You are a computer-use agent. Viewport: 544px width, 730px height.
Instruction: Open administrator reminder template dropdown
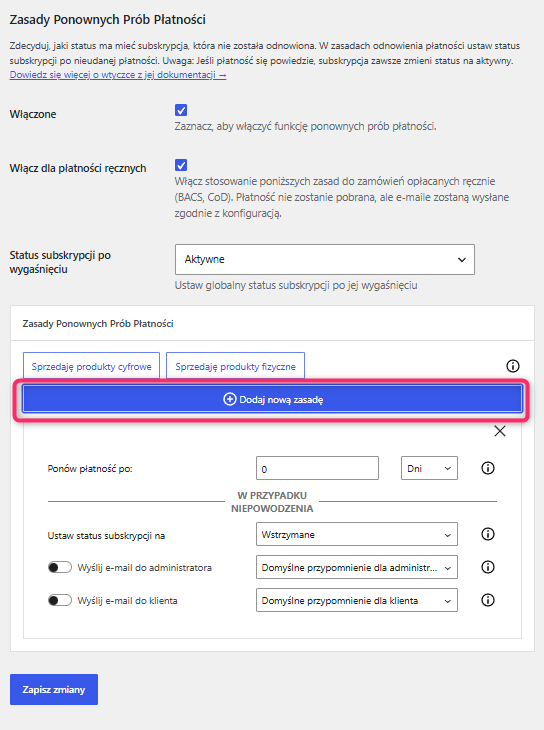tap(357, 568)
